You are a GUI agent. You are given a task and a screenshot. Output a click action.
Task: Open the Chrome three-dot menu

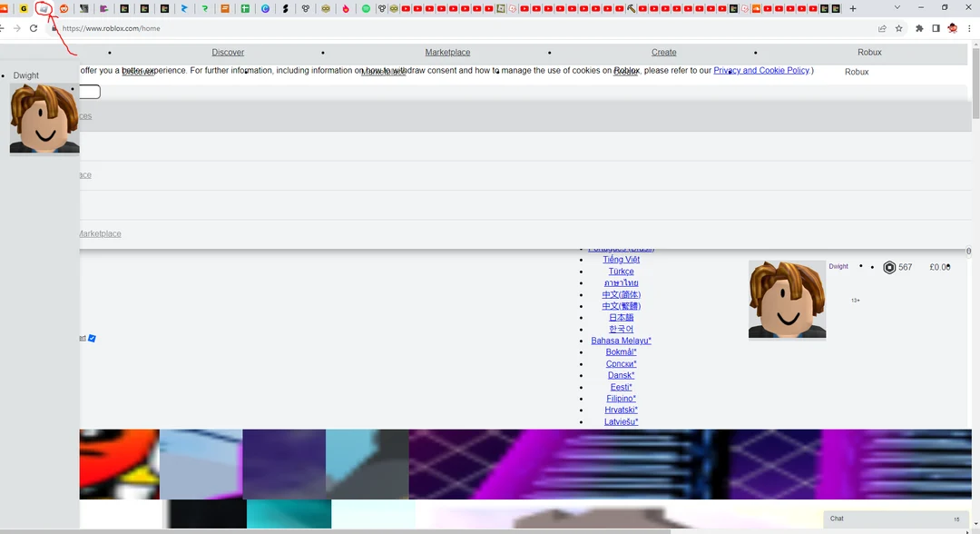[x=970, y=28]
